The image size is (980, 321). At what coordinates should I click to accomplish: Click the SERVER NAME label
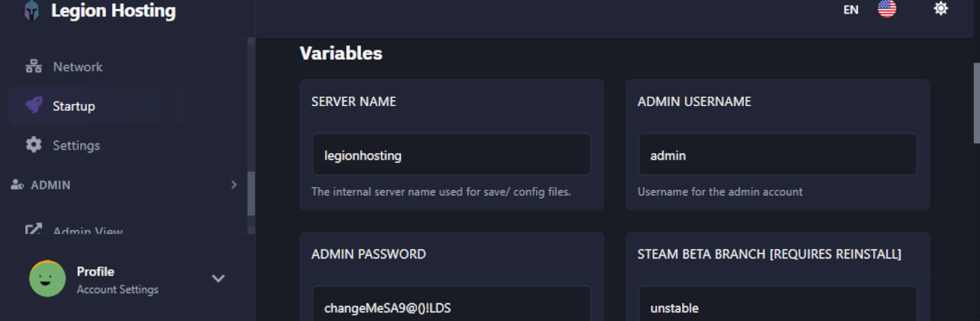(x=354, y=101)
